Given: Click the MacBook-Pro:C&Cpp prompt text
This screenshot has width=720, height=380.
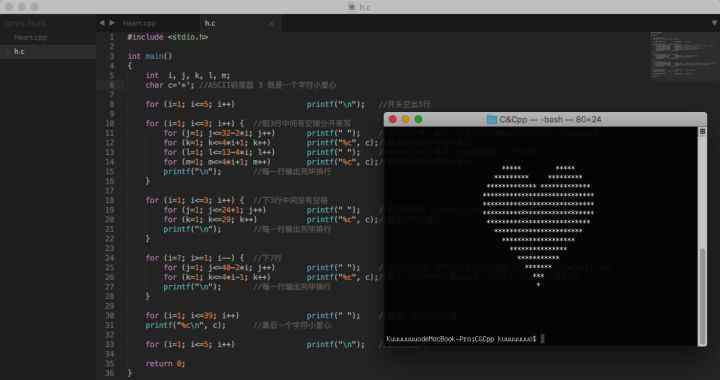Looking at the screenshot, I should 461,339.
